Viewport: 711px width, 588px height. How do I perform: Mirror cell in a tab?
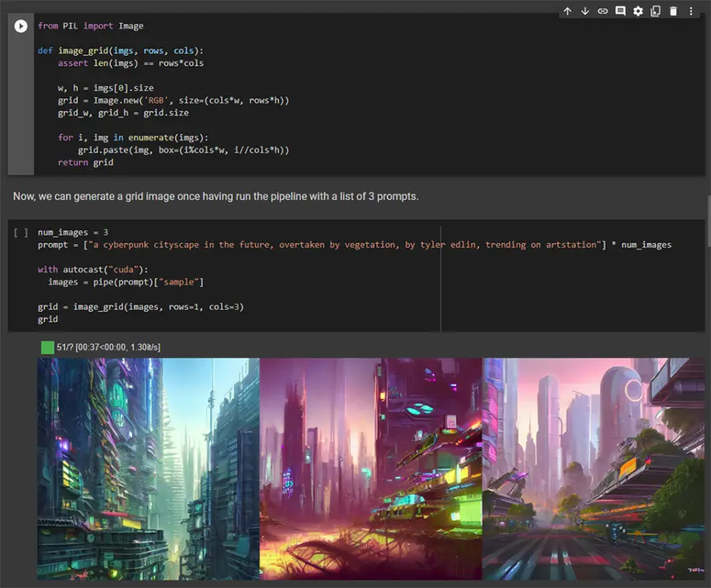pos(656,11)
